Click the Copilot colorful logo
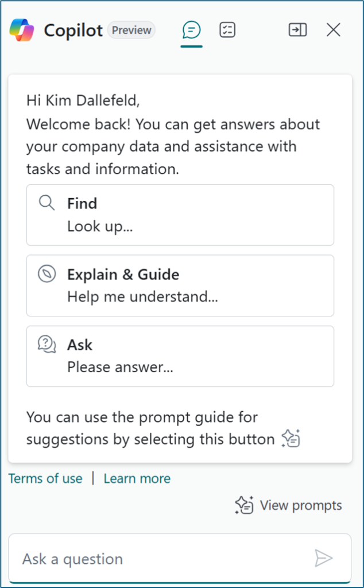364x588 pixels. click(22, 30)
